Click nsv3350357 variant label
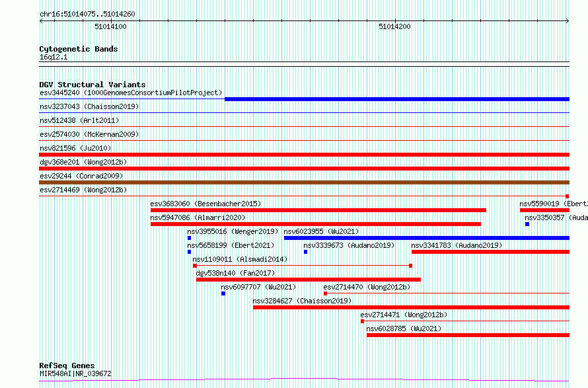Viewport: 588px width, 388px height. coord(556,217)
